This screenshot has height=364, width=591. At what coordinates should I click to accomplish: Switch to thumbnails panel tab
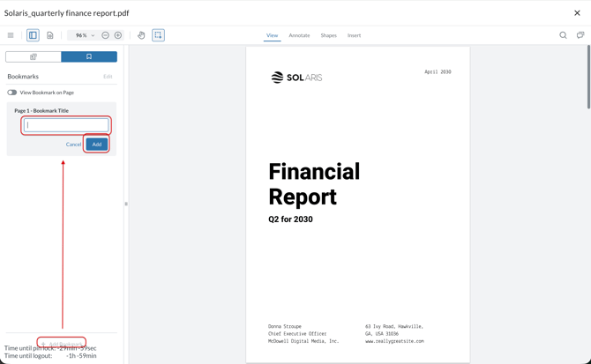tap(34, 56)
